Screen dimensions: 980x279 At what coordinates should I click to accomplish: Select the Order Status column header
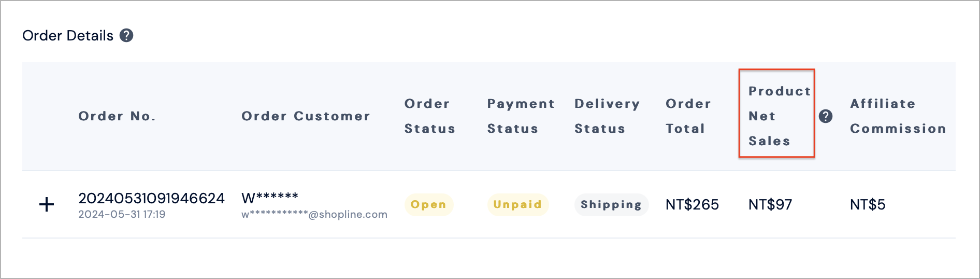point(430,116)
